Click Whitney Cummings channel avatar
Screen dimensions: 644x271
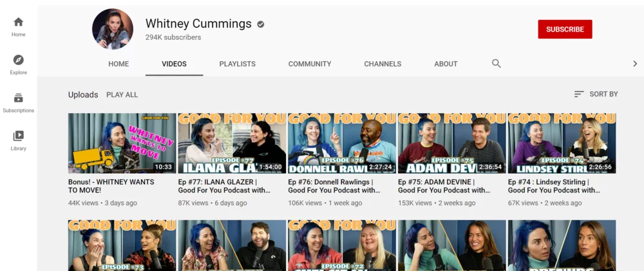click(x=113, y=30)
